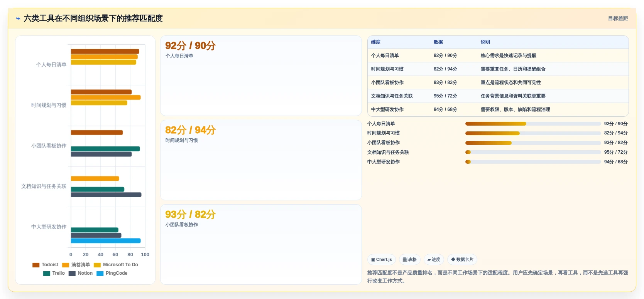Click the PingCode bar for 中大型研发协作
Screen dimensions: 644x299
click(x=106, y=241)
